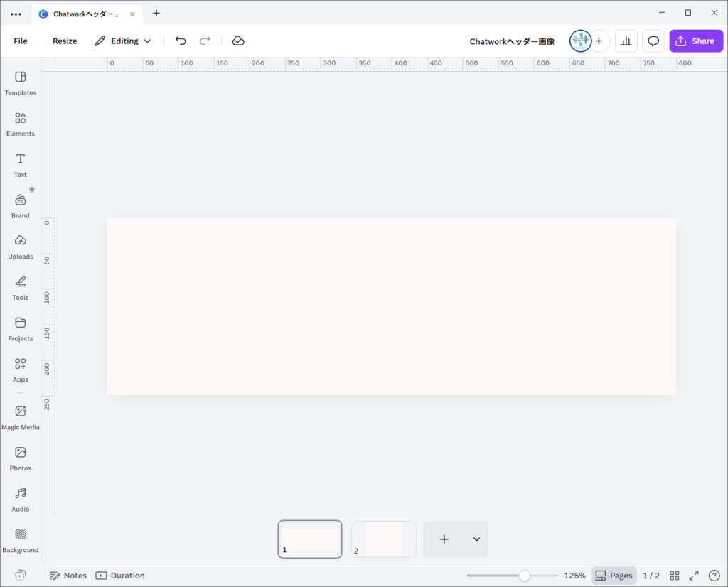The width and height of the screenshot is (728, 587).
Task: Switch to grid view of pages
Action: pos(675,576)
